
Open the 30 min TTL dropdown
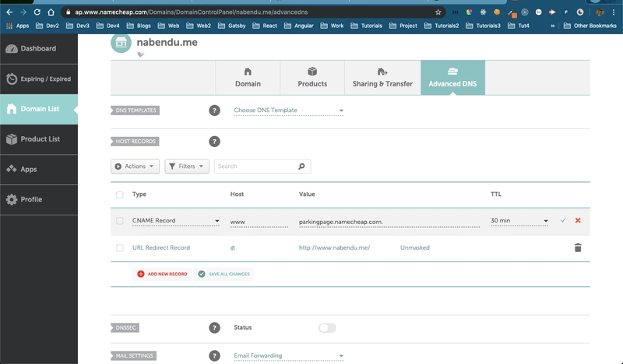pyautogui.click(x=519, y=221)
